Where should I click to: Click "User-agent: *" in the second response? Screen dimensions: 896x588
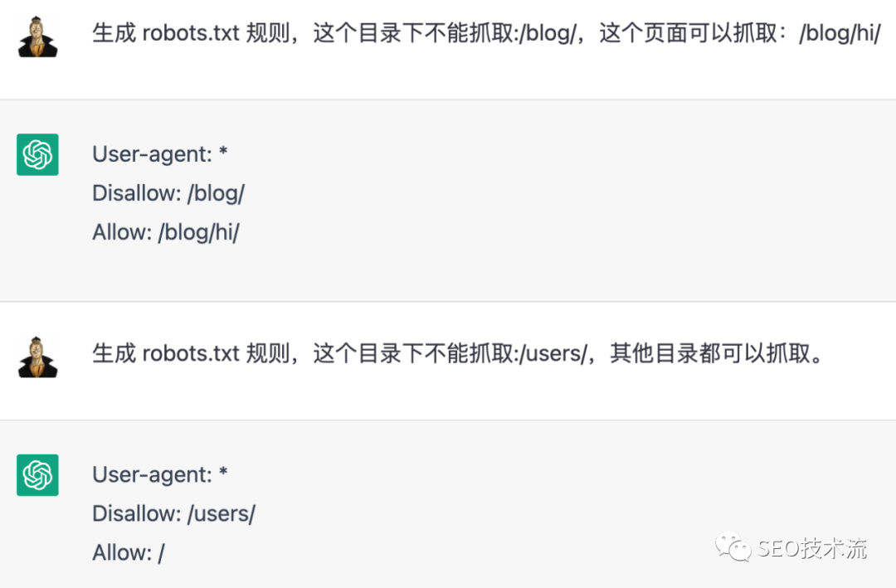coord(160,474)
